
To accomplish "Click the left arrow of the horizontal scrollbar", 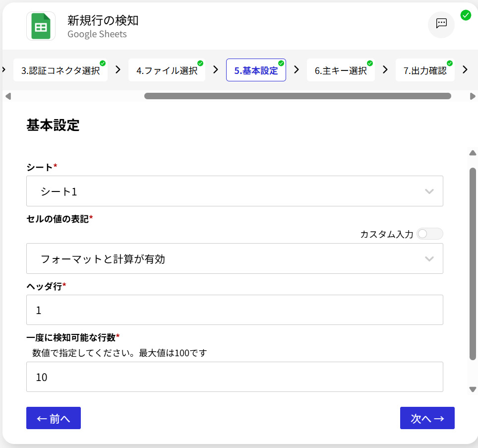I will pyautogui.click(x=7, y=96).
